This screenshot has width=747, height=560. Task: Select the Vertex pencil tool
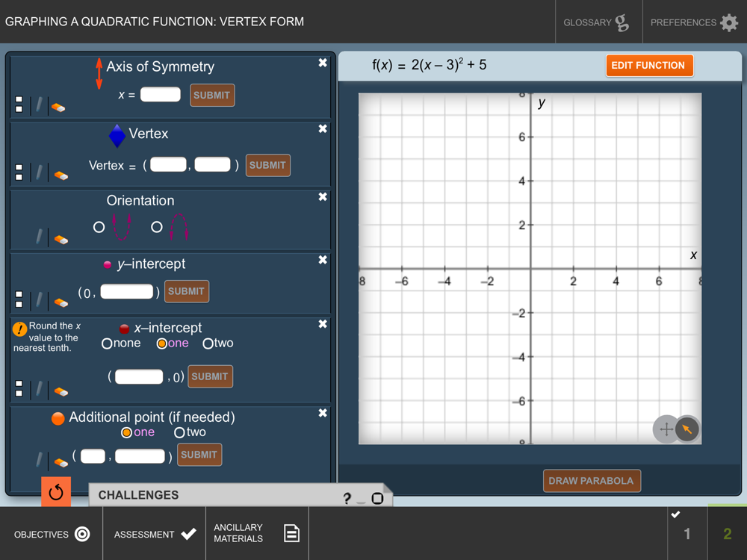coord(39,172)
